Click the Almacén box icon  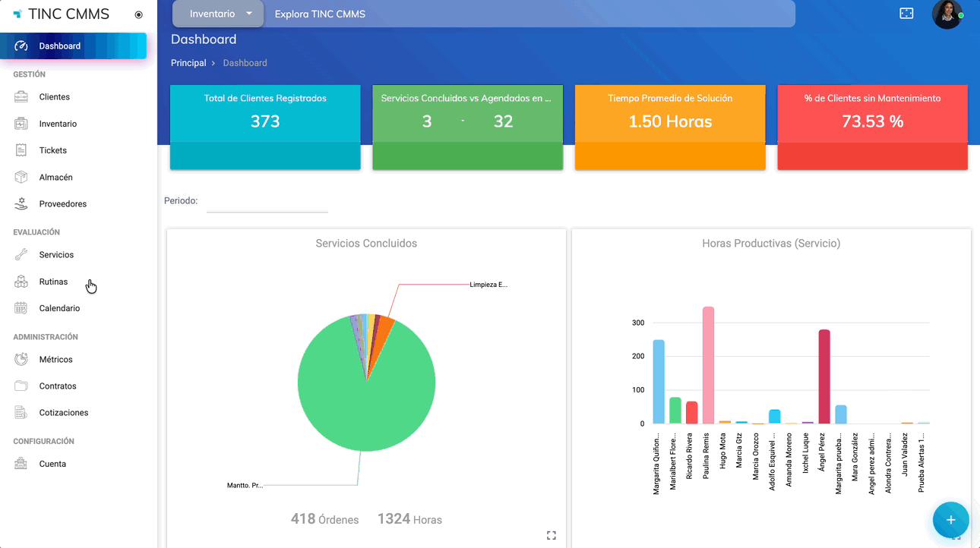point(21,177)
